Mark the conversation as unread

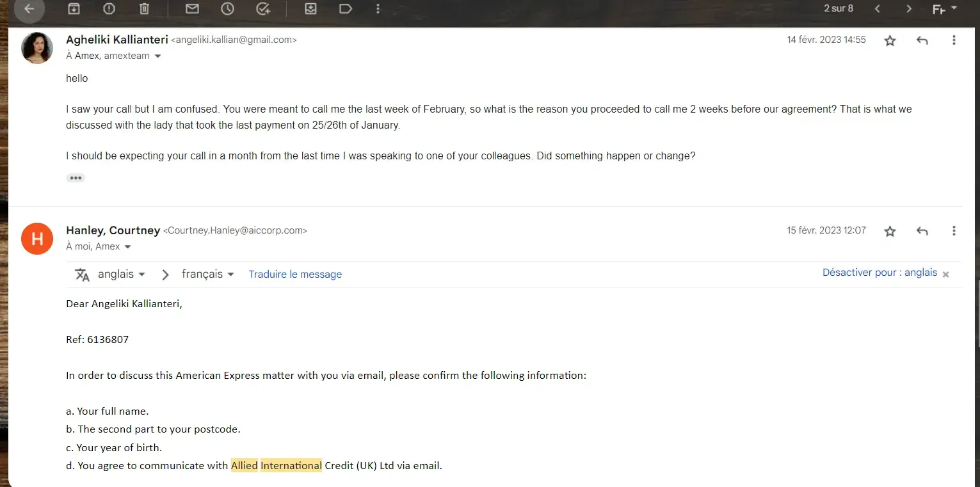click(192, 9)
